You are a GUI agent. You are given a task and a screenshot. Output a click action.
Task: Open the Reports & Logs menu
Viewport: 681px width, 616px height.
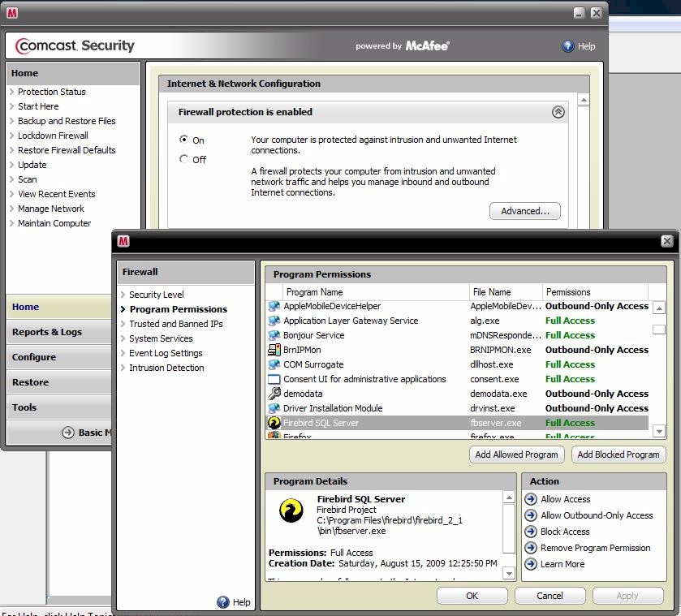[47, 332]
